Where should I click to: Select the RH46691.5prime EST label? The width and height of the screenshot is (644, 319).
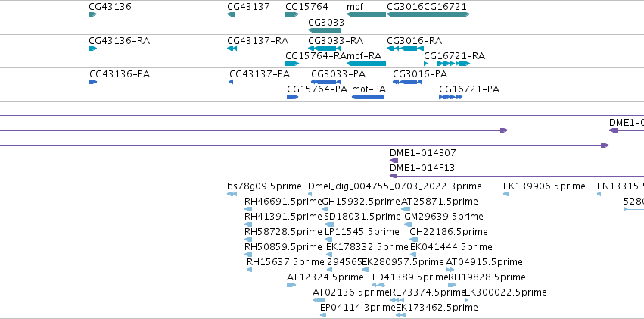[x=283, y=202]
